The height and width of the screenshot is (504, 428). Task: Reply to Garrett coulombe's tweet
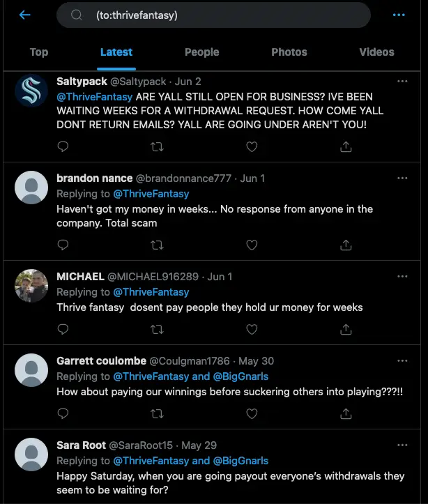point(63,414)
